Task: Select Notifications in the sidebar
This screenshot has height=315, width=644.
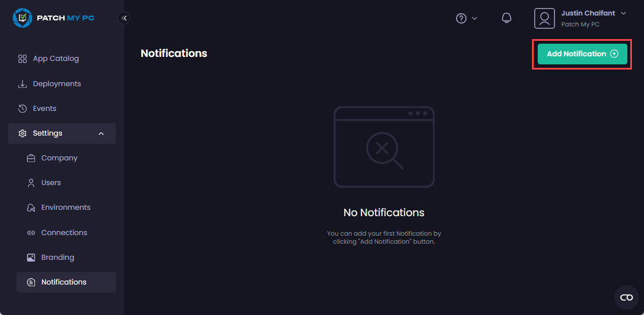Action: tap(64, 282)
